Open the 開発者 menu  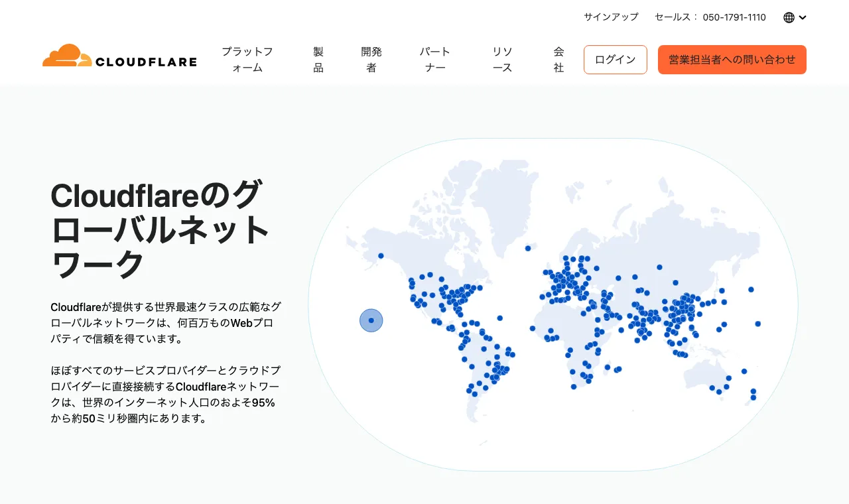click(x=371, y=60)
